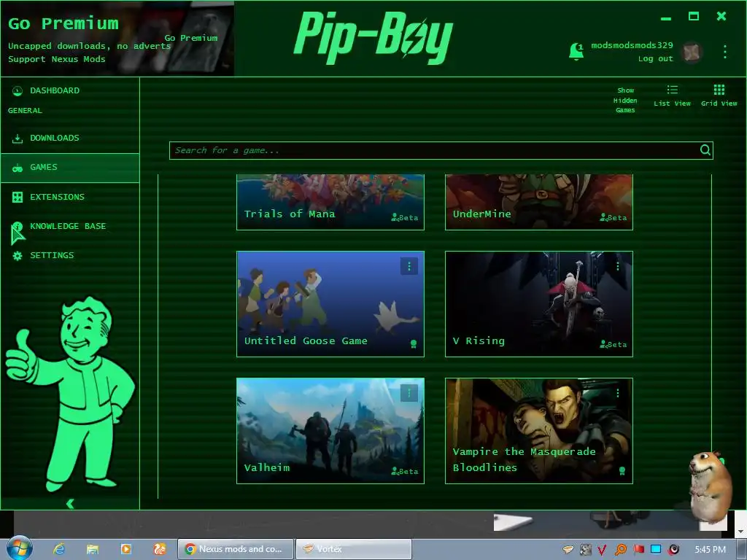This screenshot has height=560, width=747.
Task: Click the small Go Premium link
Action: click(191, 38)
